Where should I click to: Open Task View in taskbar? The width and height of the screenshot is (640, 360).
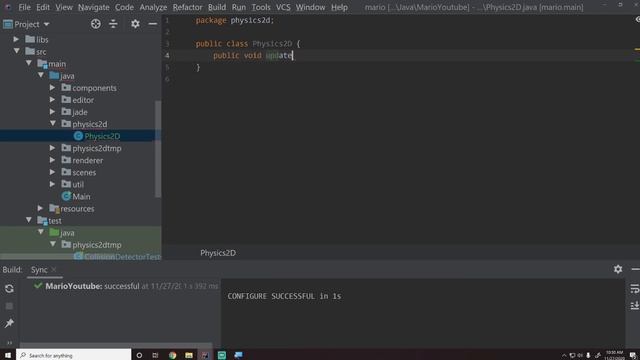[155, 355]
